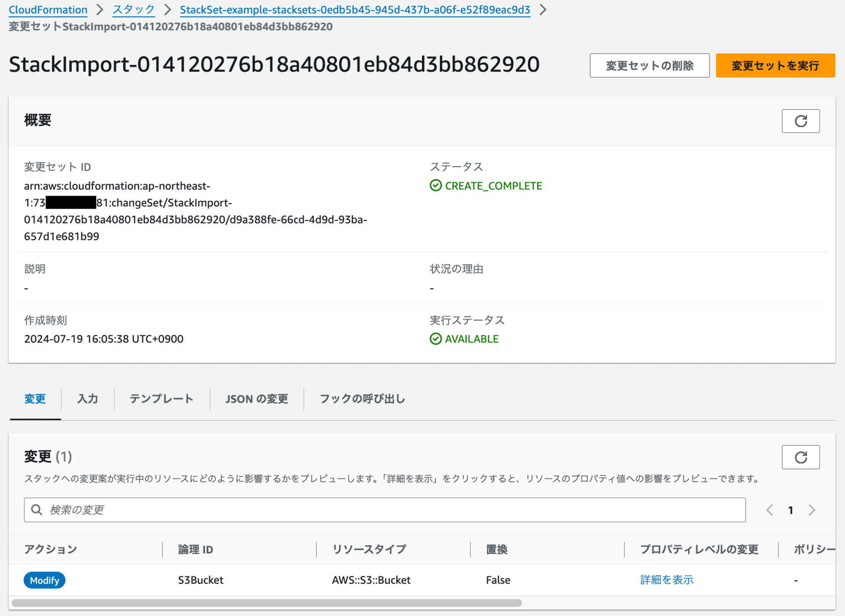Open the JSON の変更 tab
The width and height of the screenshot is (845, 616).
click(256, 399)
